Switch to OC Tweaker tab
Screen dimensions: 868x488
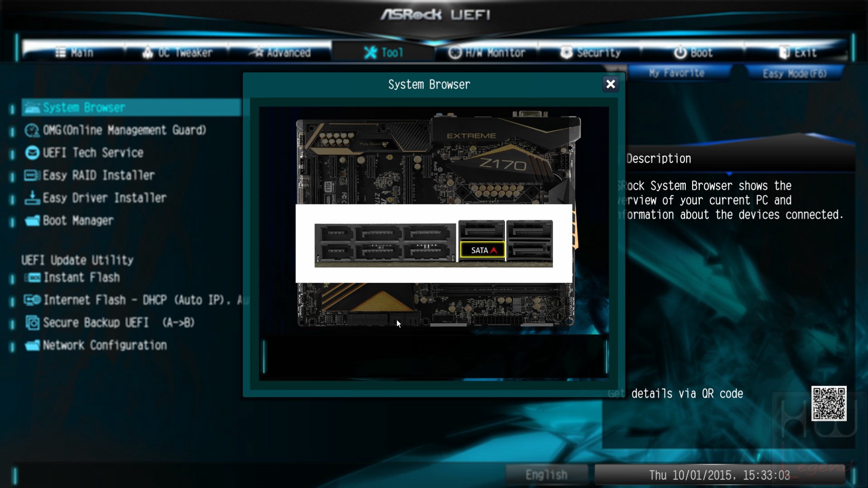(177, 53)
